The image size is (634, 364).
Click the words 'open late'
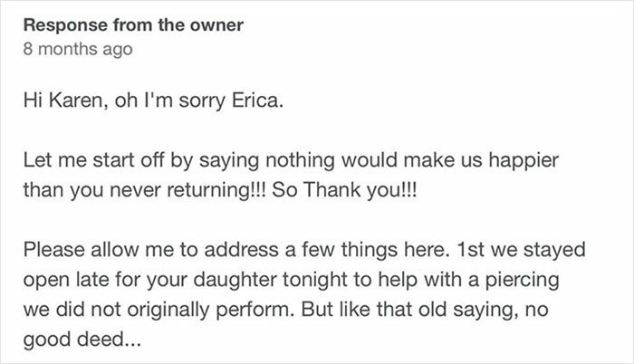point(66,281)
